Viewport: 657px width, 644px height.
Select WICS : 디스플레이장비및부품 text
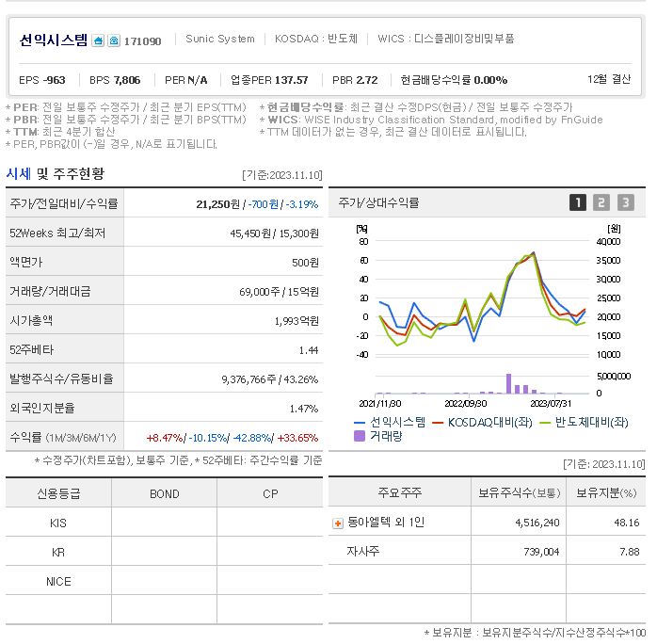pos(446,39)
